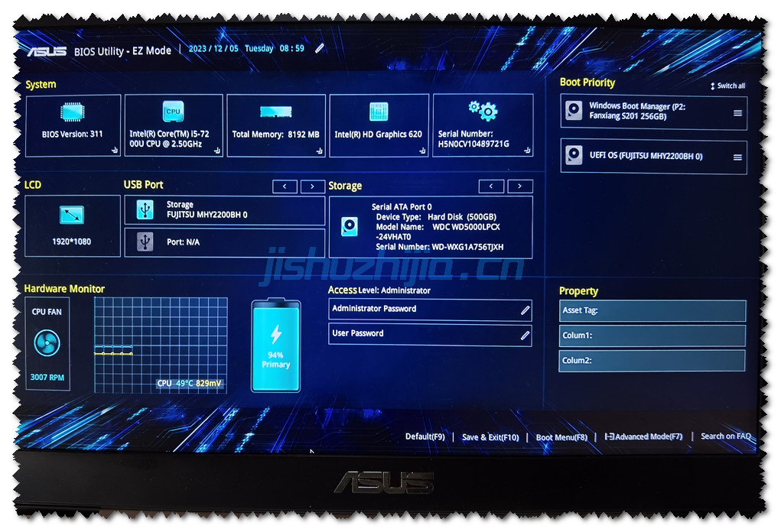Click the date 2023/12/05 text
This screenshot has height=532, width=781.
click(213, 48)
